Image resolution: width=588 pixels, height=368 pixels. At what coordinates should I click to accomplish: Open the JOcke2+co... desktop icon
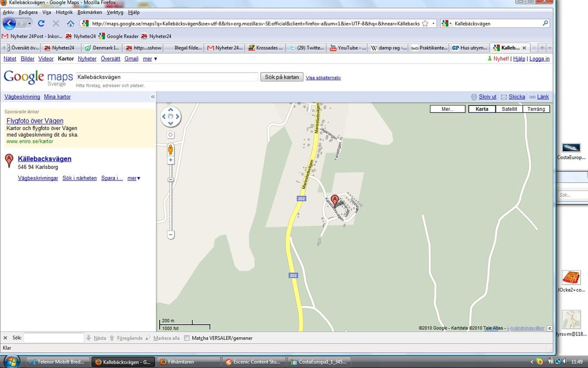click(x=571, y=282)
